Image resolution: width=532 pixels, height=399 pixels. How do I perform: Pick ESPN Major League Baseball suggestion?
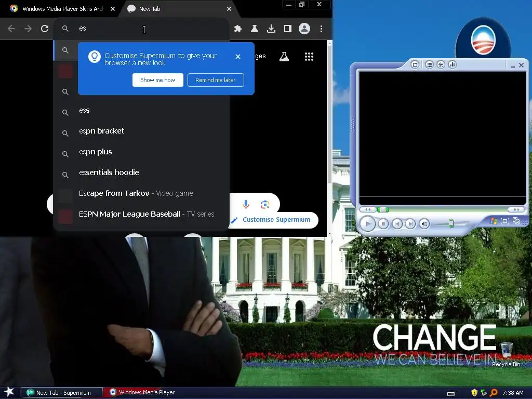[141, 215]
